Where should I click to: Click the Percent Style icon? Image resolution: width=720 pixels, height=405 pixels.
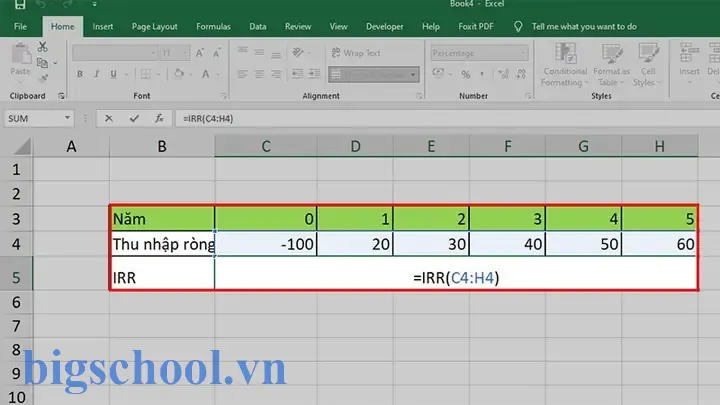(x=466, y=74)
